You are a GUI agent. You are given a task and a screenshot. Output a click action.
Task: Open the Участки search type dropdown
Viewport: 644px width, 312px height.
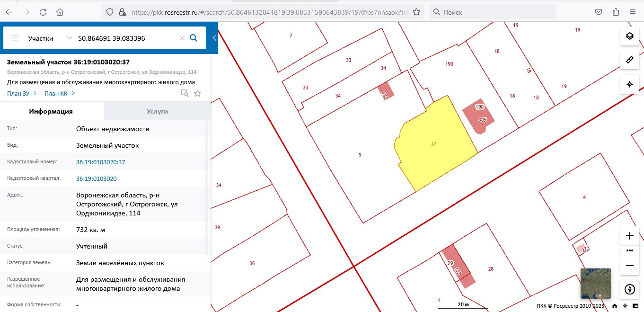point(50,38)
